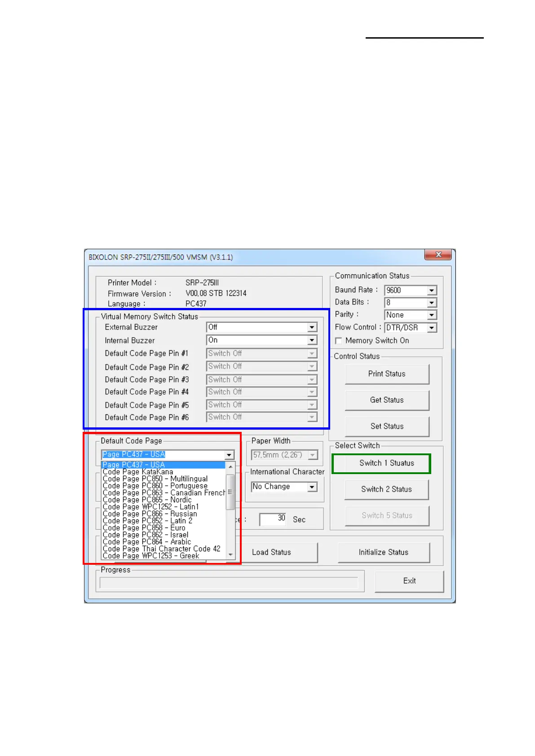Screen dimensions: 535x756
Task: Click the Load Status button
Action: [271, 553]
